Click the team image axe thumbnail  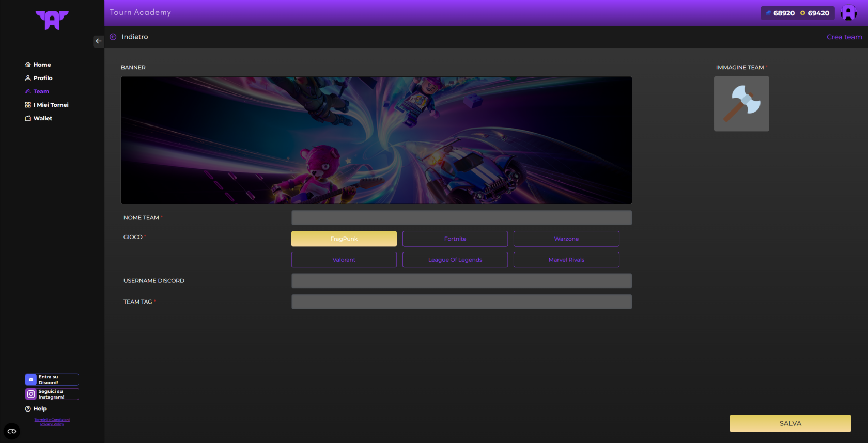pyautogui.click(x=741, y=104)
